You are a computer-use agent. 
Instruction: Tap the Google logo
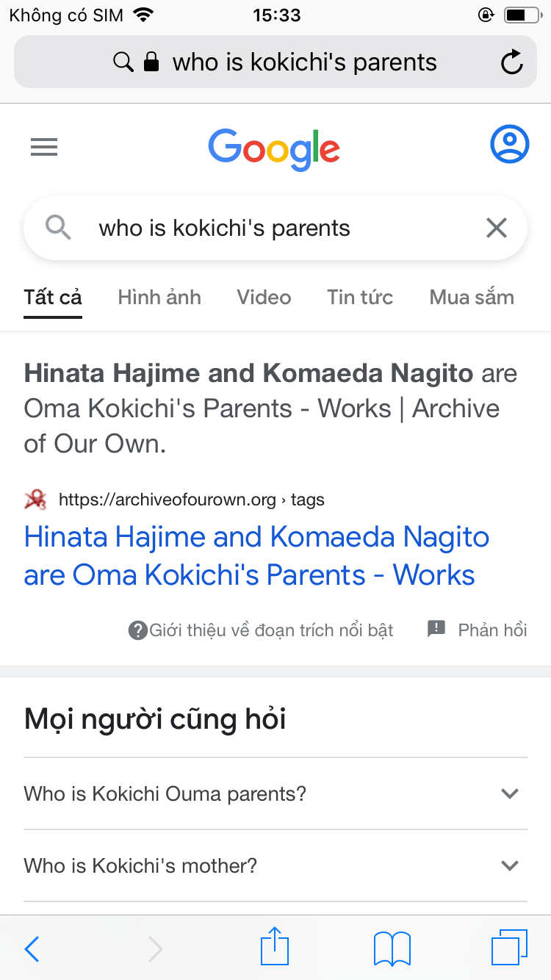click(274, 148)
